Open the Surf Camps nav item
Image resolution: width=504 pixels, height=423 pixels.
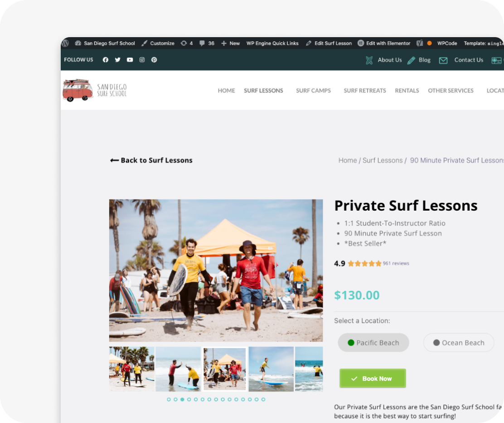coord(313,91)
